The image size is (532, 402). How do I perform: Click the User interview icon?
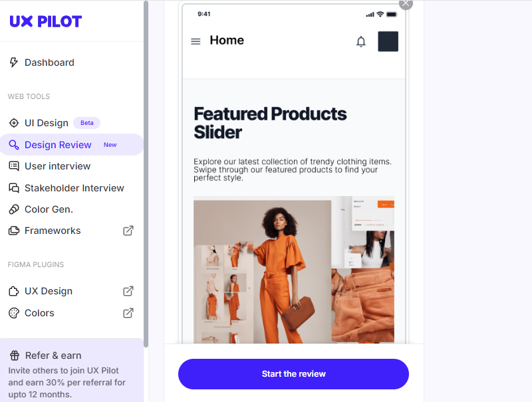[14, 166]
